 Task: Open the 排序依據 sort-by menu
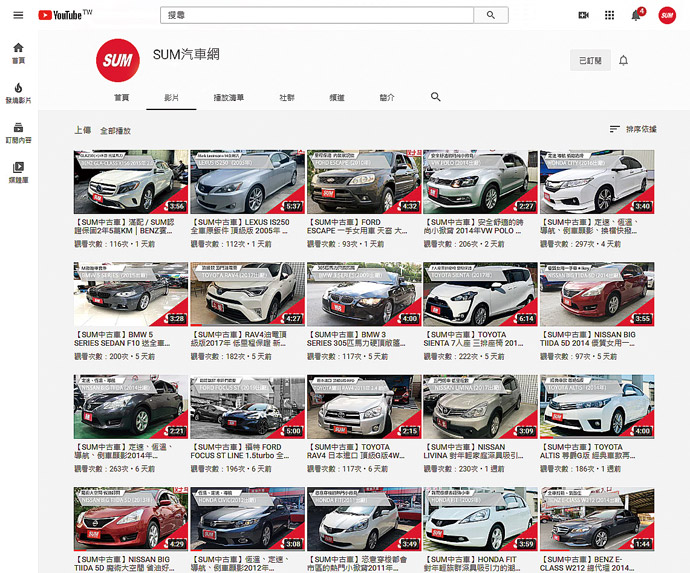[x=633, y=130]
